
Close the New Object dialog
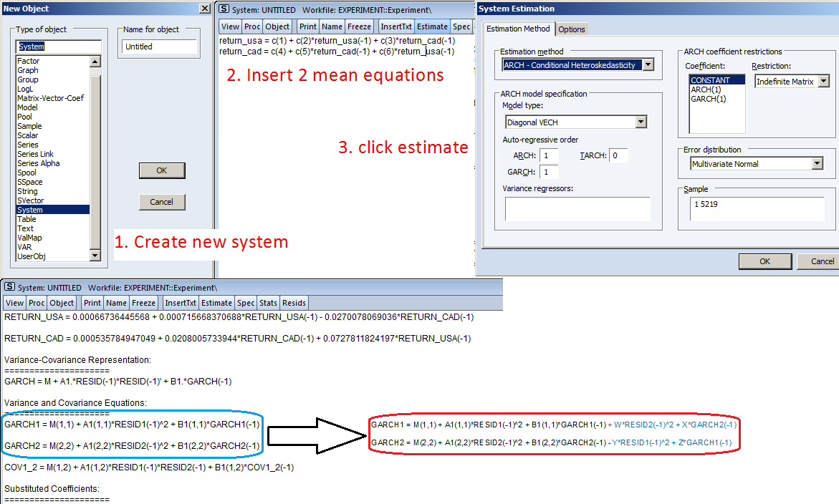coord(204,9)
